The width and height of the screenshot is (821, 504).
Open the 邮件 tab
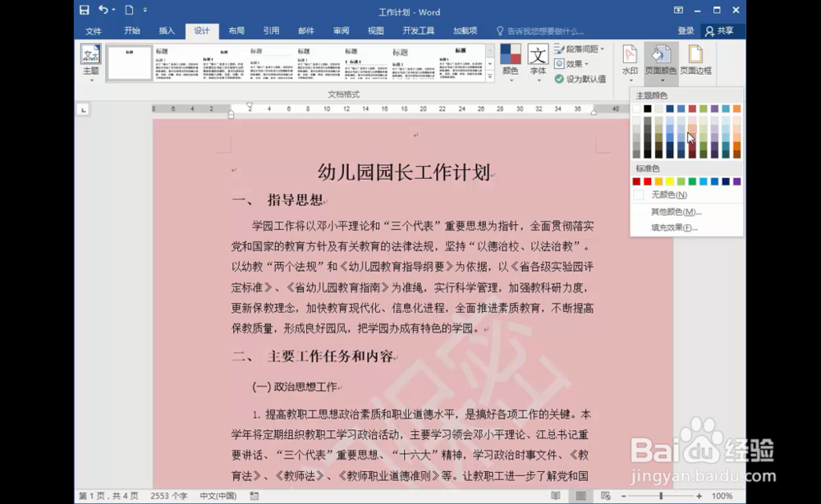pyautogui.click(x=306, y=31)
